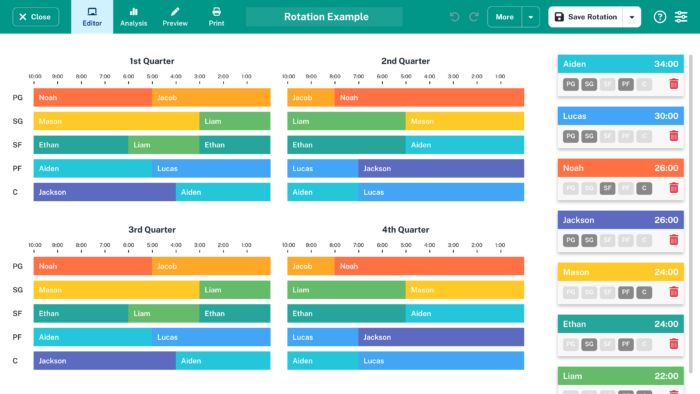Viewport: 700px width, 394px height.
Task: Open the settings sliders icon
Action: pyautogui.click(x=681, y=17)
